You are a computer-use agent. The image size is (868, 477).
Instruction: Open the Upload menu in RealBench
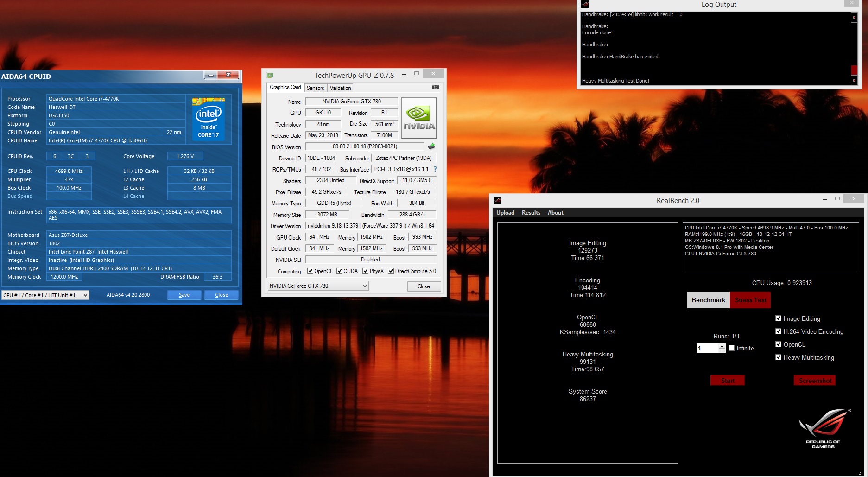(x=505, y=213)
